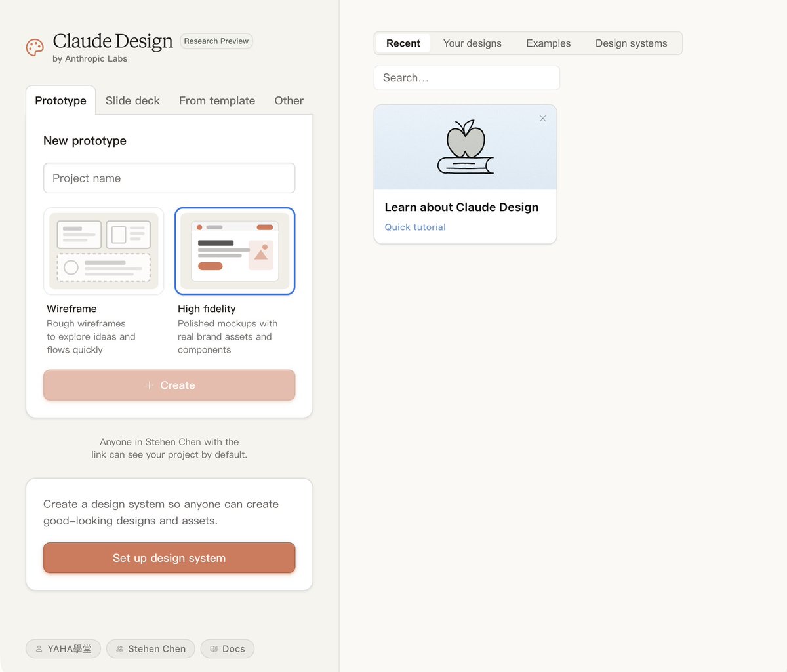The image size is (787, 672).
Task: Choose the High fidelity prototype option
Action: [235, 251]
